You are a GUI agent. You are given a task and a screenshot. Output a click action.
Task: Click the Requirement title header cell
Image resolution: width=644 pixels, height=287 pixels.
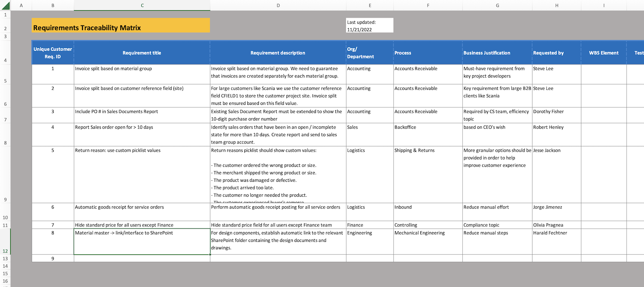click(142, 53)
